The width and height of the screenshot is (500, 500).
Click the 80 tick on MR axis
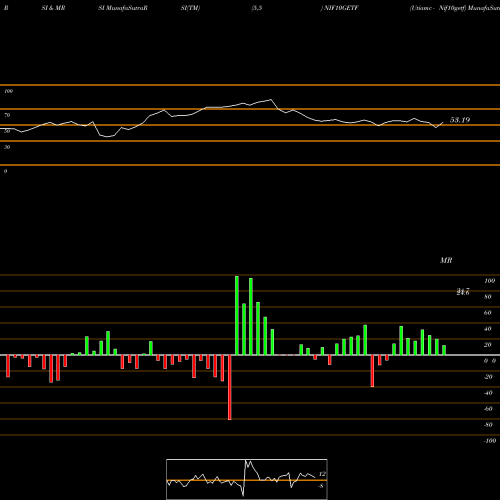click(488, 297)
